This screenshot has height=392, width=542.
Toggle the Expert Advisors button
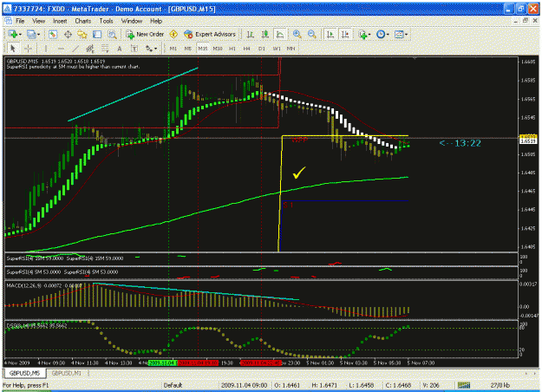point(210,34)
